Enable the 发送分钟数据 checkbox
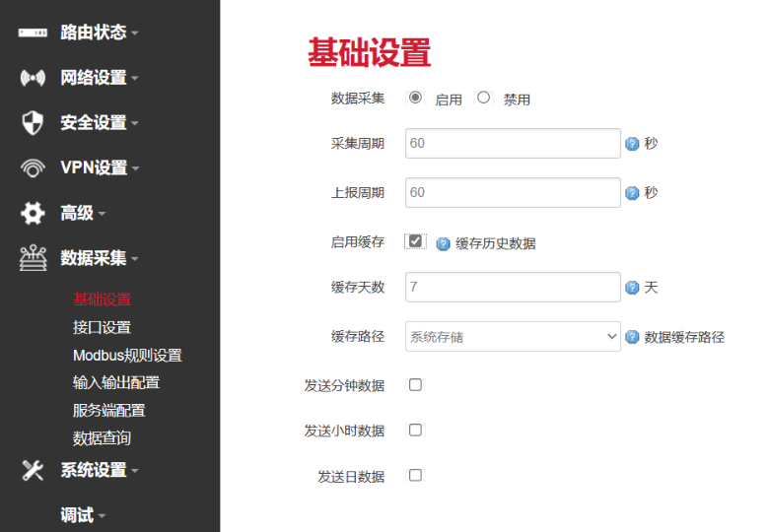 click(415, 385)
